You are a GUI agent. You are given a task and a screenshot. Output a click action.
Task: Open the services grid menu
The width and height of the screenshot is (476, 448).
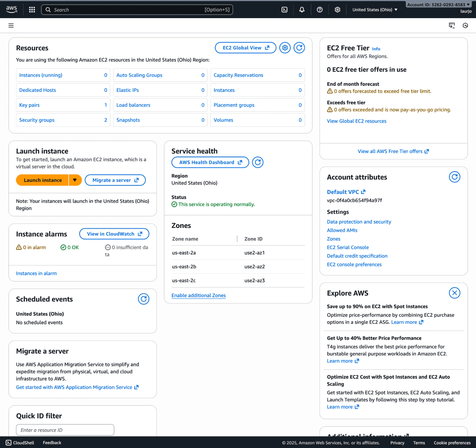(x=32, y=10)
